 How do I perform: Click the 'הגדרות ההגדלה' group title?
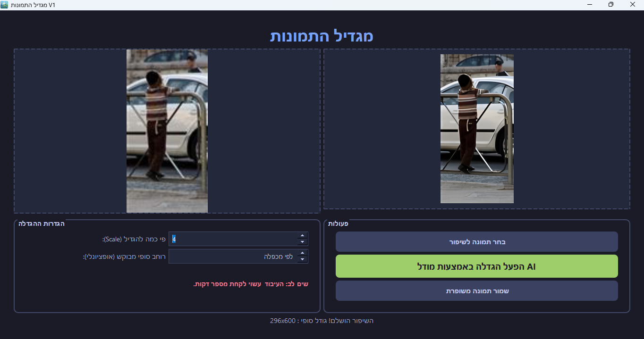[42, 223]
